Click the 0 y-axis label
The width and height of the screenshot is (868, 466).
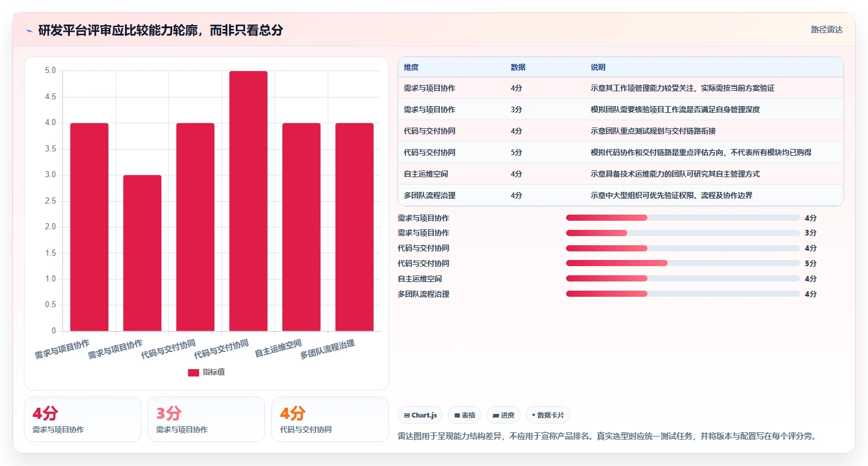click(54, 331)
